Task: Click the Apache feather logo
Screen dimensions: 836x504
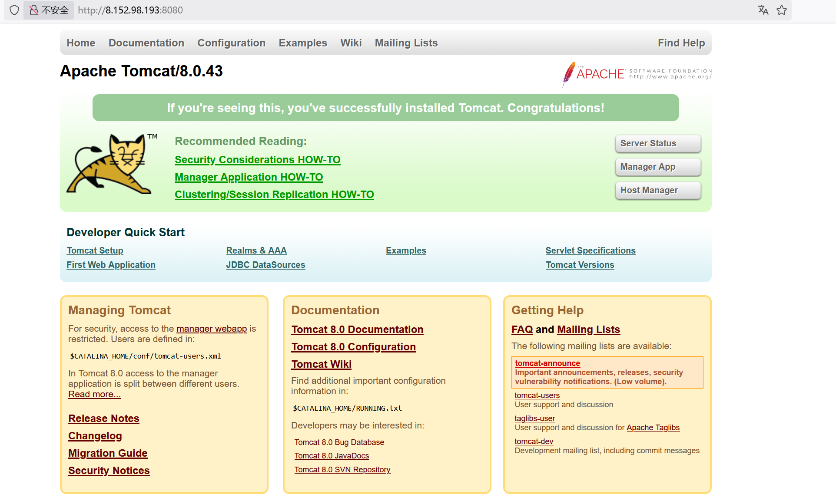Action: click(x=569, y=74)
